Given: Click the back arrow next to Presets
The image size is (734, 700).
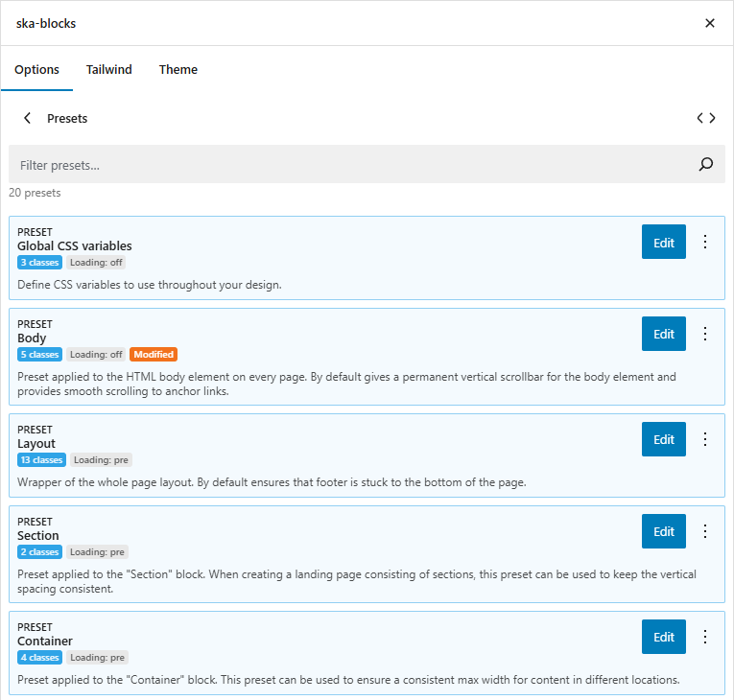Looking at the screenshot, I should pyautogui.click(x=27, y=118).
